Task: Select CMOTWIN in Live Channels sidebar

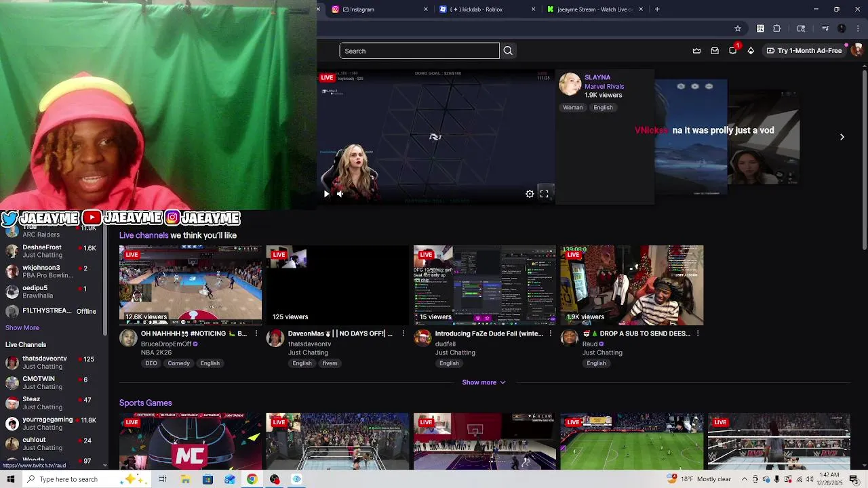Action: 51,382
